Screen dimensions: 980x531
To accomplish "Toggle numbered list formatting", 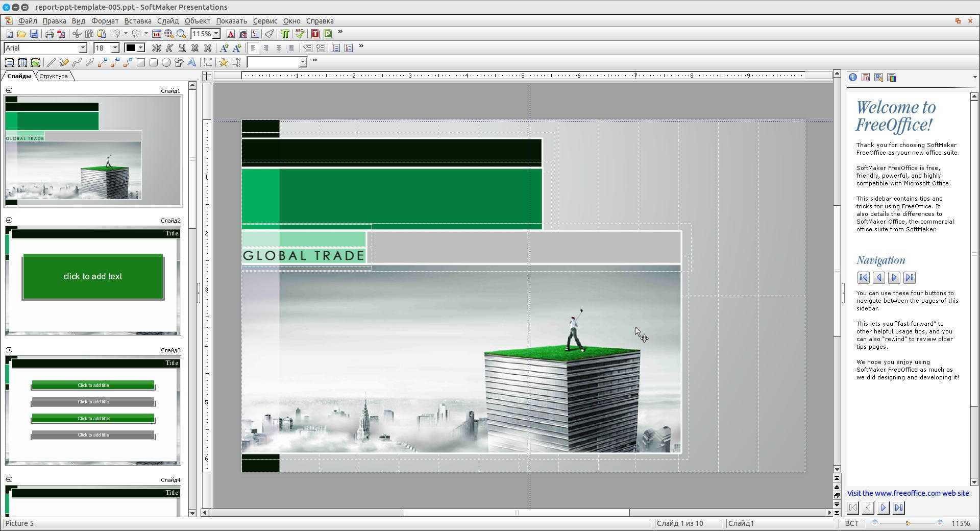I will pyautogui.click(x=349, y=48).
